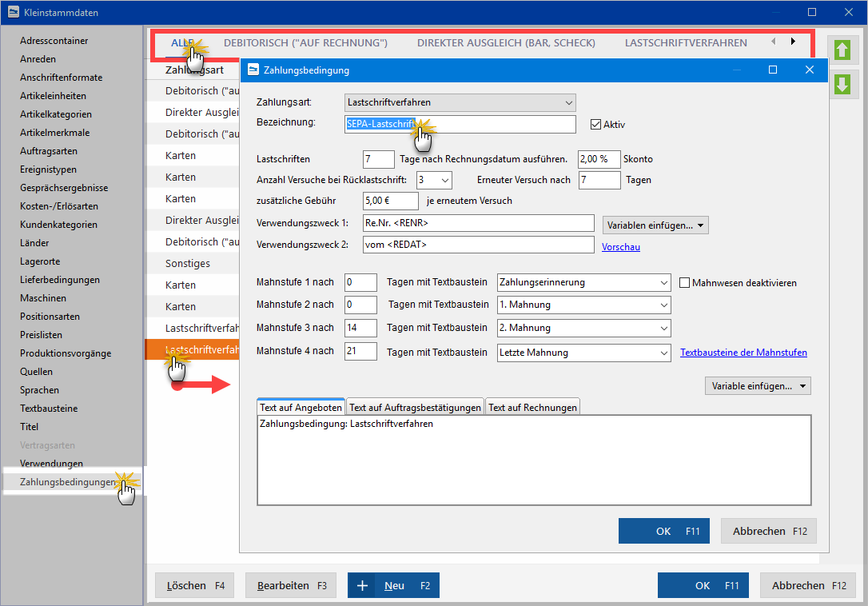Image resolution: width=868 pixels, height=606 pixels.
Task: Switch to Text auf Rechnungen tab
Action: [532, 407]
